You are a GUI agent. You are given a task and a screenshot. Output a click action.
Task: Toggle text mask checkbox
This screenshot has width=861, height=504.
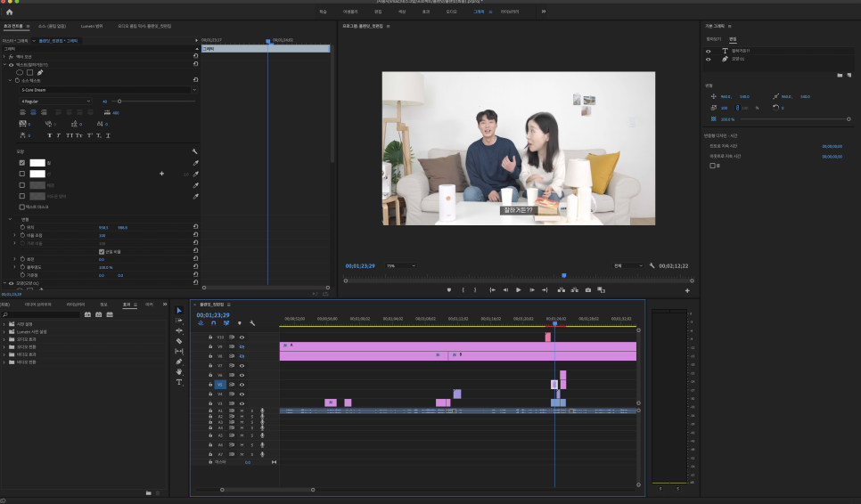22,207
